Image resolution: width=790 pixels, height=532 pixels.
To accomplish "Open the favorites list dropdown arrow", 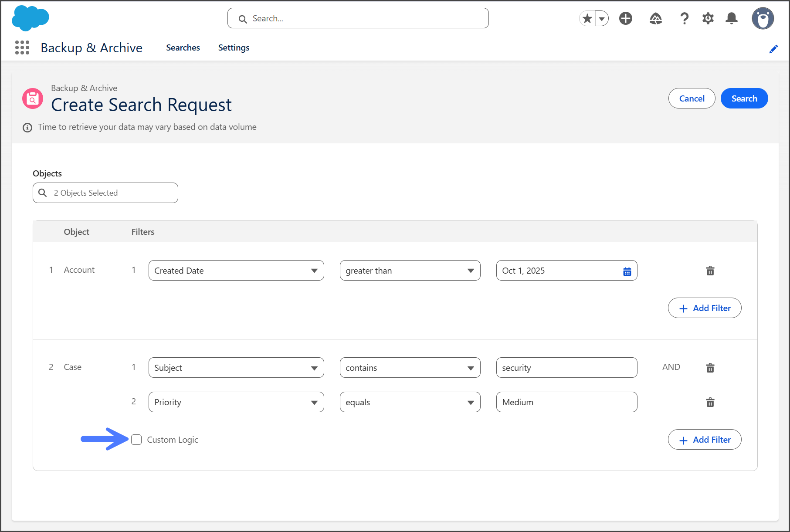I will coord(602,19).
